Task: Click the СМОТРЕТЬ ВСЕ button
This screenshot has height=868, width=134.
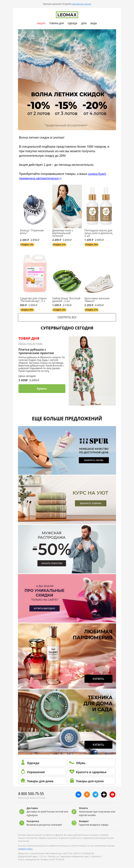Action: tap(67, 317)
